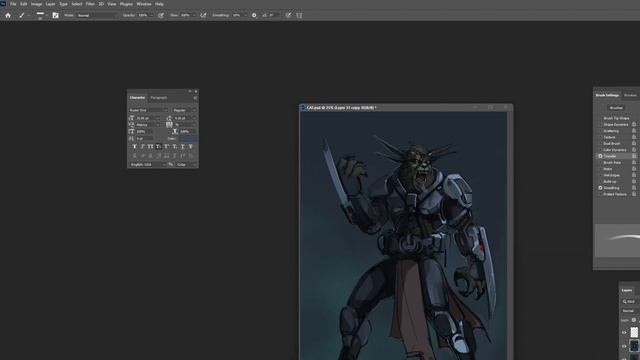Viewport: 640px width, 360px height.
Task: Switch to the Paragraph tab
Action: (158, 98)
